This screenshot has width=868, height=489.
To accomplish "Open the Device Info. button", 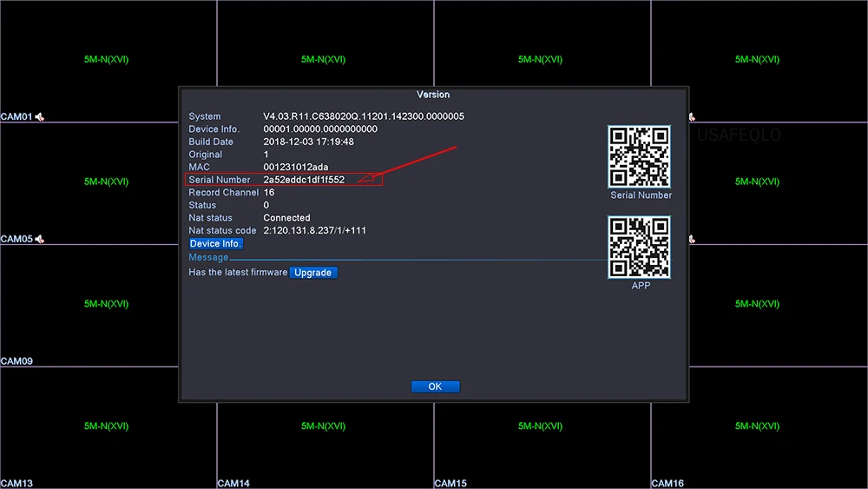I will 215,244.
